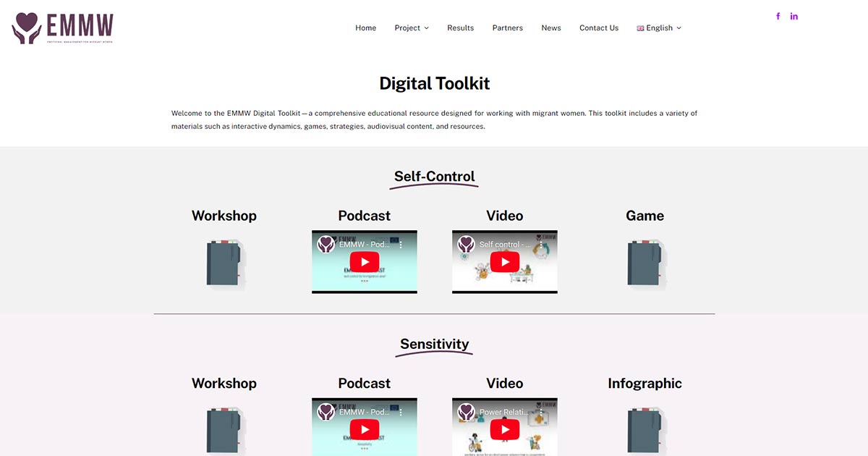This screenshot has width=868, height=456.
Task: Open the Self-Control Workshop binder icon
Action: tap(224, 263)
